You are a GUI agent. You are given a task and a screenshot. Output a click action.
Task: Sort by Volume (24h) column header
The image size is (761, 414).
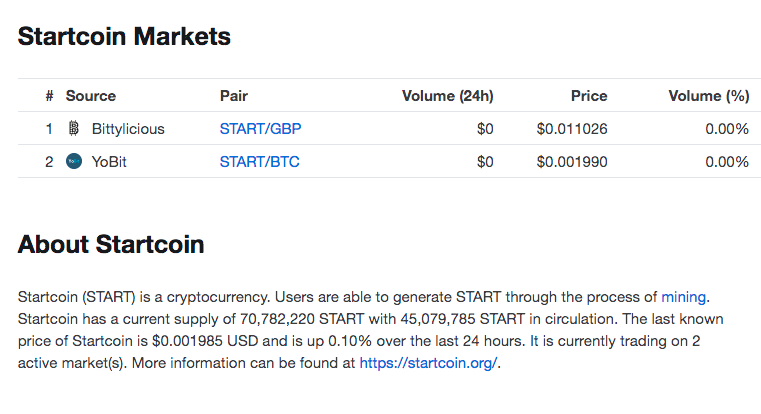pyautogui.click(x=447, y=96)
